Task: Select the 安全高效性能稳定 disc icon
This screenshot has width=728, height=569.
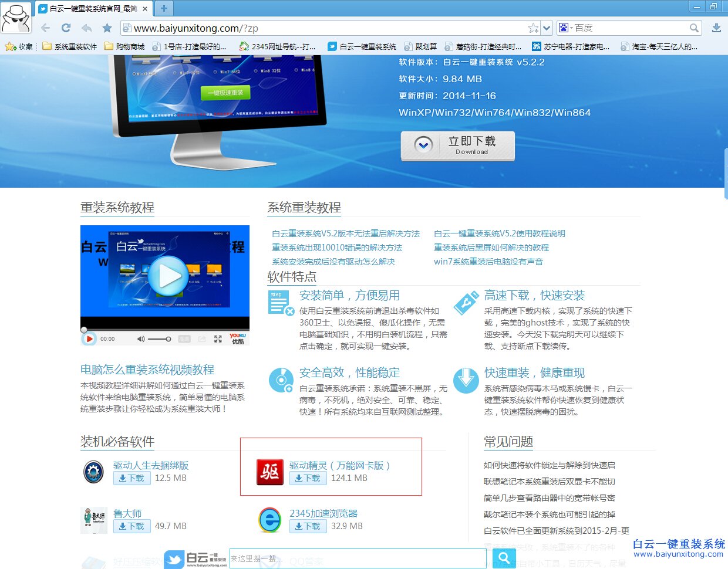Action: [x=281, y=380]
